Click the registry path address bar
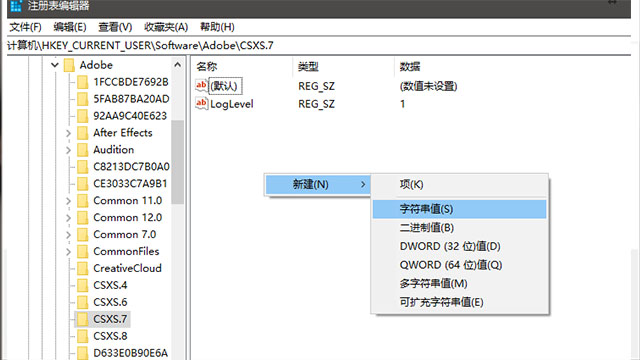Viewport: 640px width, 360px height. pyautogui.click(x=318, y=45)
